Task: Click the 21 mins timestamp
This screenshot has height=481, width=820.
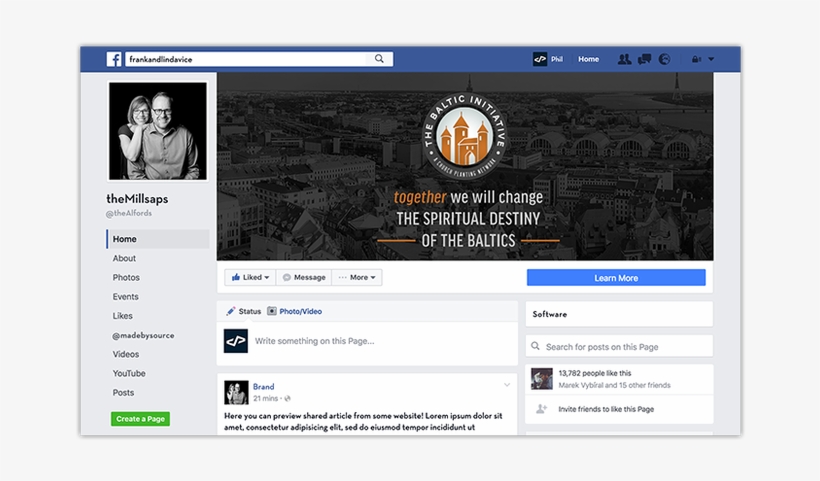Action: tap(266, 398)
